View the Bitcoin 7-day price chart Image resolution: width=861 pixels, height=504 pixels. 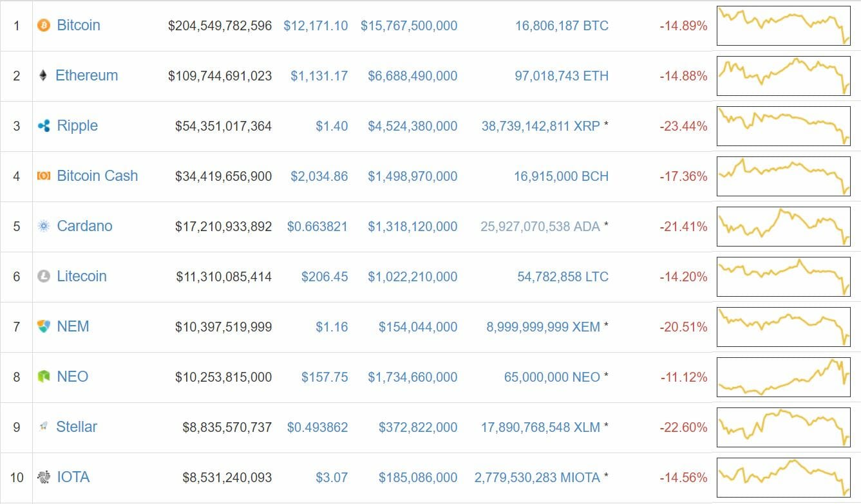784,26
